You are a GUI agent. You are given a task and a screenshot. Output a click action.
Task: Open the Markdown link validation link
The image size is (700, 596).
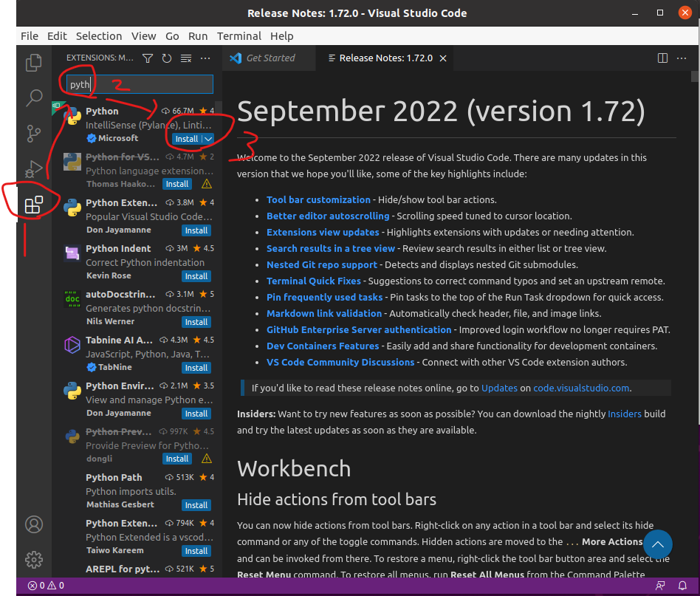[324, 313]
